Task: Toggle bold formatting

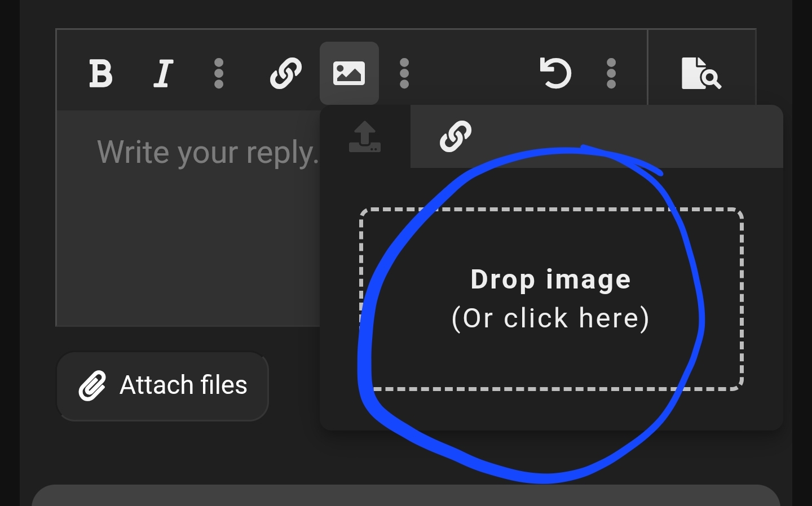Action: (101, 73)
